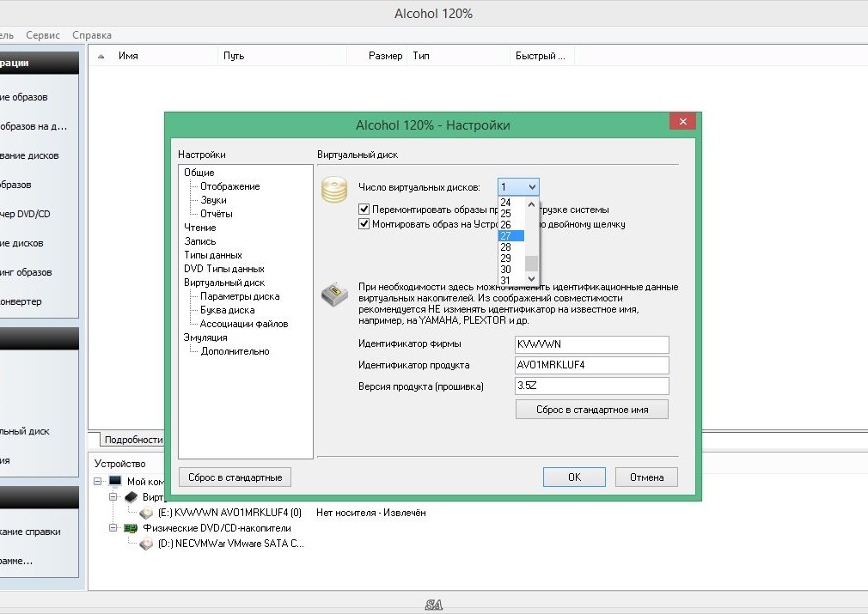Click the Идентификатор фирмы field
This screenshot has height=614, width=868.
click(x=592, y=344)
